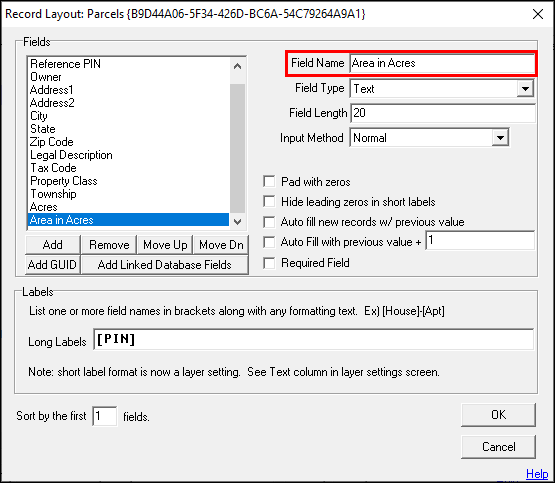555x483 pixels.
Task: Select the Property Class field
Action: [64, 181]
